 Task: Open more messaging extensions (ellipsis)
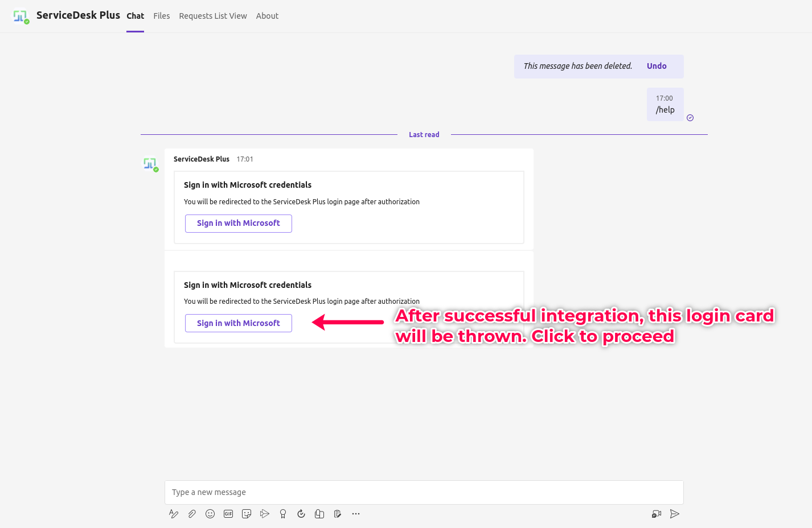[356, 514]
